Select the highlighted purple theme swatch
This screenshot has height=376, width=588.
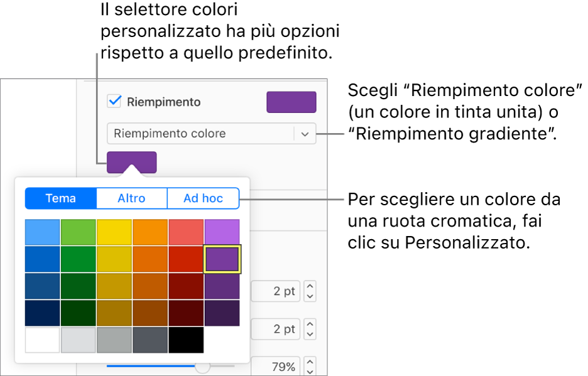click(x=222, y=259)
